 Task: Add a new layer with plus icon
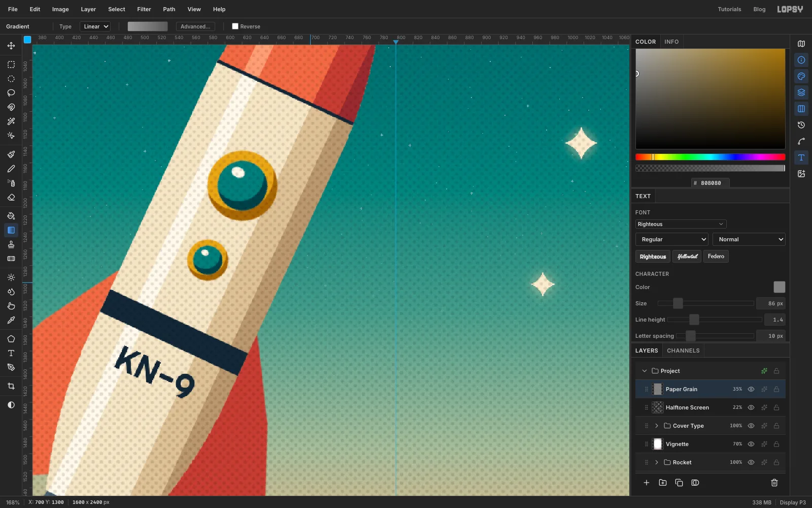click(x=647, y=483)
